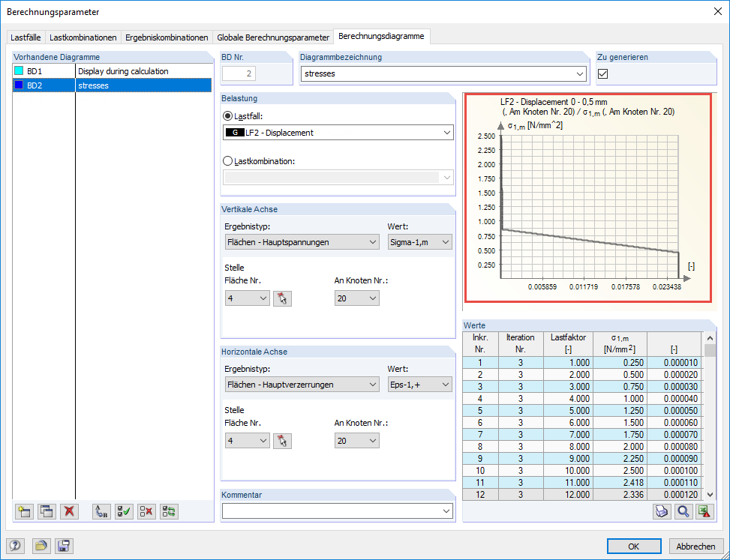Switch to the Lastfälle tab
This screenshot has width=730, height=560.
pos(26,37)
